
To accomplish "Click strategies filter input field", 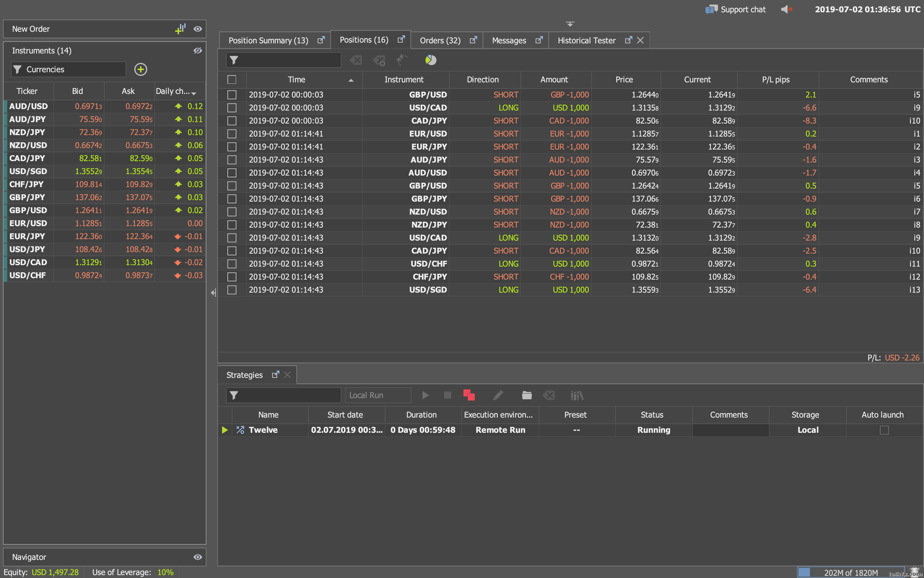I will 283,395.
